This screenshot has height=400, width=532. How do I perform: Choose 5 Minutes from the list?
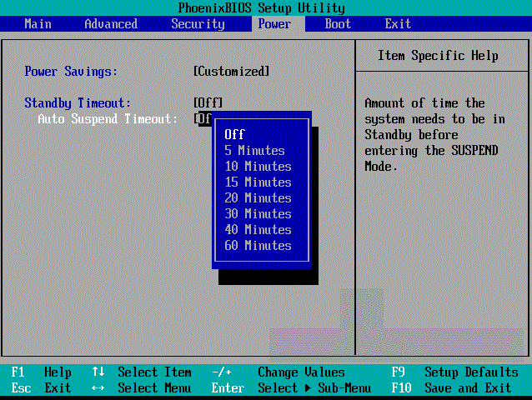click(x=254, y=151)
